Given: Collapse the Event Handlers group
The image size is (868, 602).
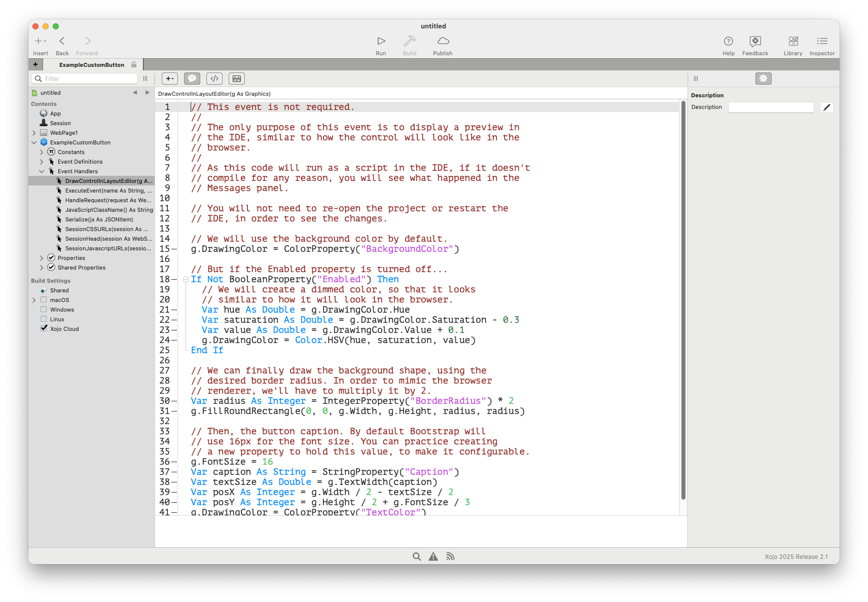Looking at the screenshot, I should tap(42, 171).
